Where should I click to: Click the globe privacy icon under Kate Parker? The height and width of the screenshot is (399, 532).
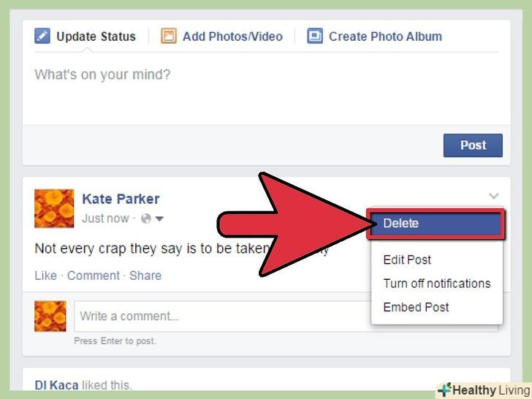pyautogui.click(x=146, y=218)
